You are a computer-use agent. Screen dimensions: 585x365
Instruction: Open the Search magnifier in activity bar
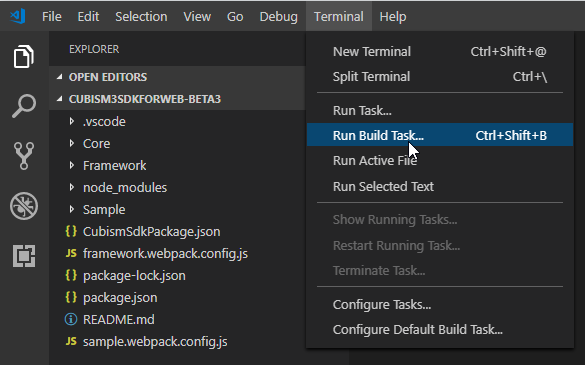24,106
